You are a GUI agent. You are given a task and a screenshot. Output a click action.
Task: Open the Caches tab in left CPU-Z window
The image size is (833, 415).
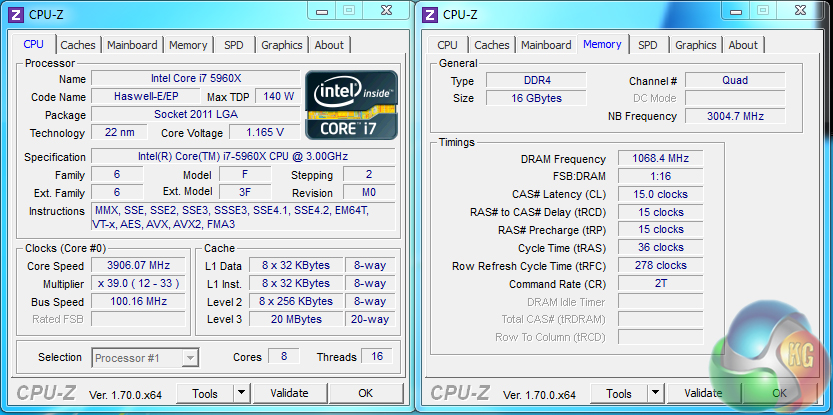click(x=78, y=45)
